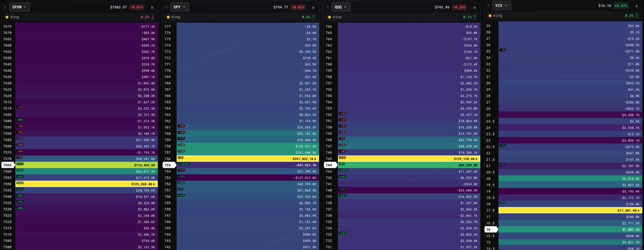Click strike 7600 in SPXW panel

click(8, 120)
